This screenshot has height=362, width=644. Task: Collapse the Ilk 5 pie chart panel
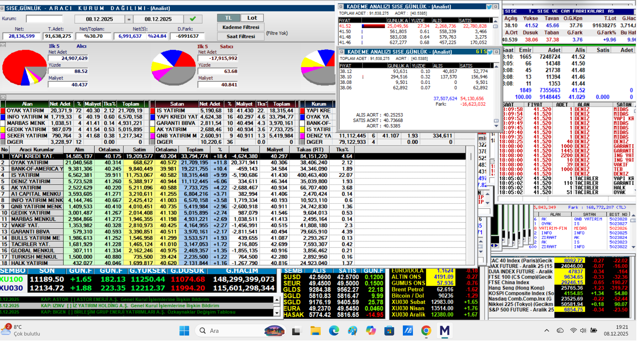click(3, 45)
